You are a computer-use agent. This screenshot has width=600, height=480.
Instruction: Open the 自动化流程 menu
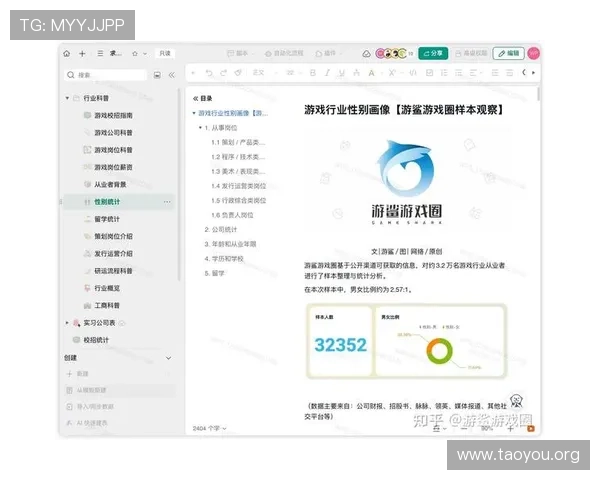coord(284,53)
